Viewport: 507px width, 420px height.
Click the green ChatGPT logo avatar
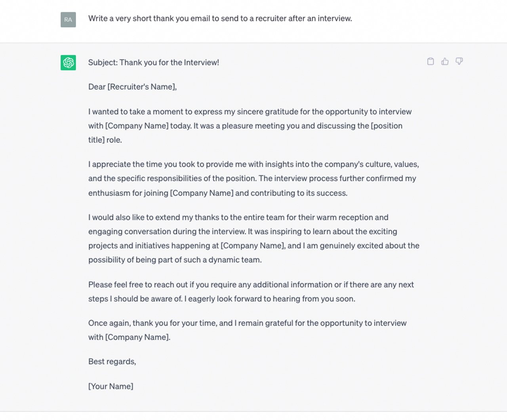click(68, 63)
